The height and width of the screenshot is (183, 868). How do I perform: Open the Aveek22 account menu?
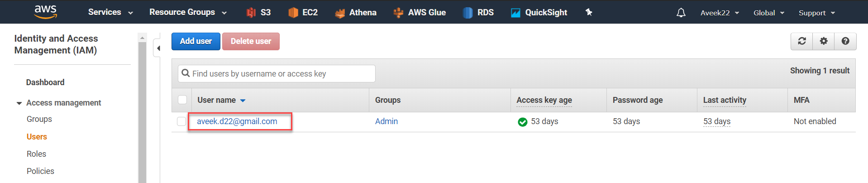point(720,13)
